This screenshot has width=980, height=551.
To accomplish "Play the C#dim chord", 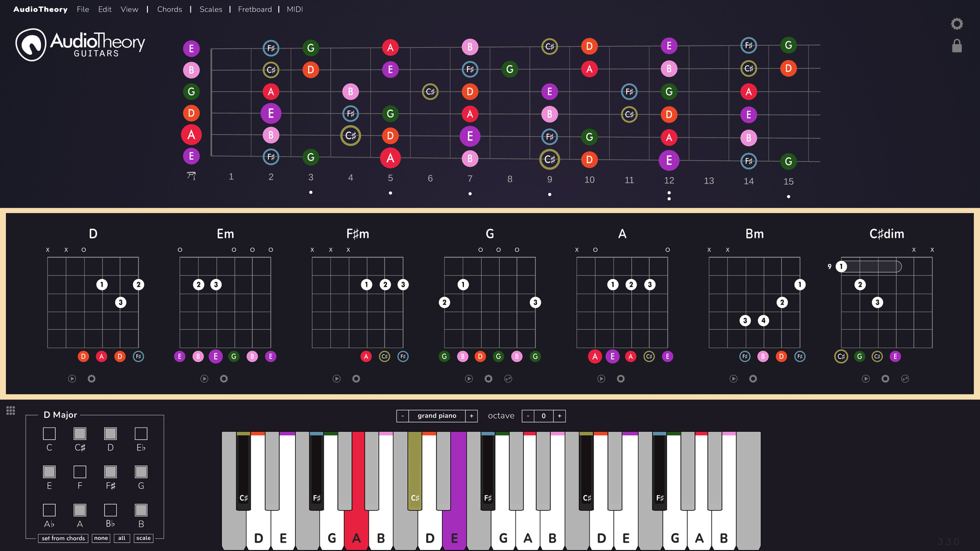I will (x=866, y=379).
